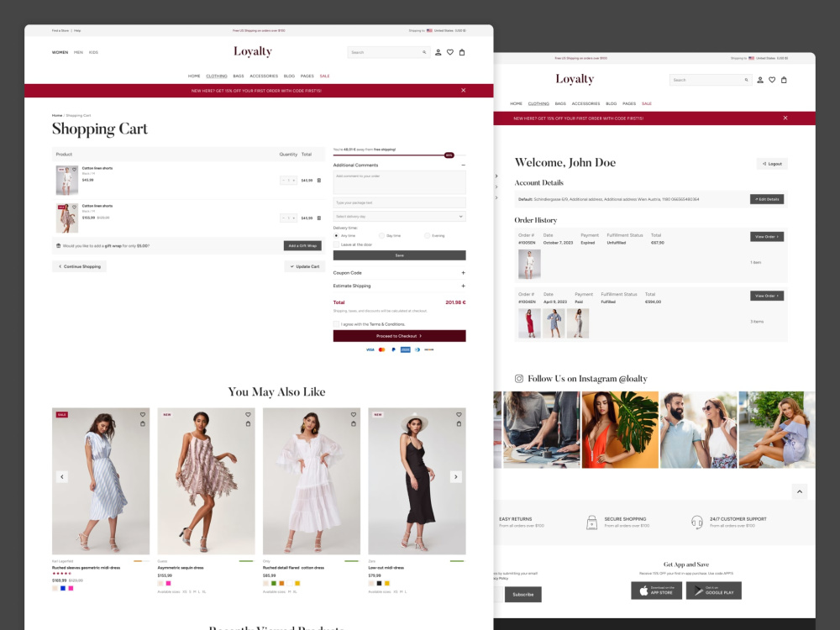
Task: Focus the Add comment to your order box
Action: tap(399, 182)
